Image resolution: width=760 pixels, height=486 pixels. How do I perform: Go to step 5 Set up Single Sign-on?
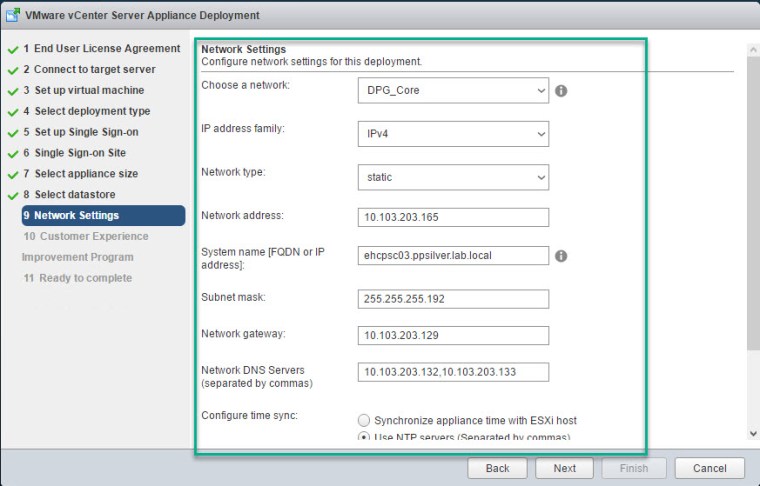81,132
